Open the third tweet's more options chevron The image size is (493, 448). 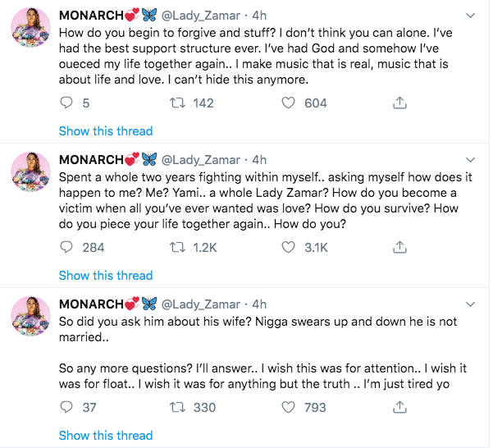(470, 303)
